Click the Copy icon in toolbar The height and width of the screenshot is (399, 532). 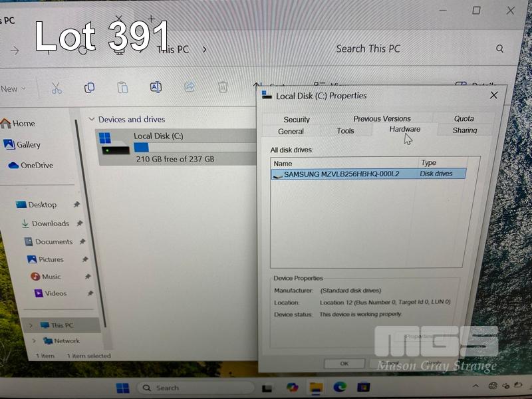point(89,88)
